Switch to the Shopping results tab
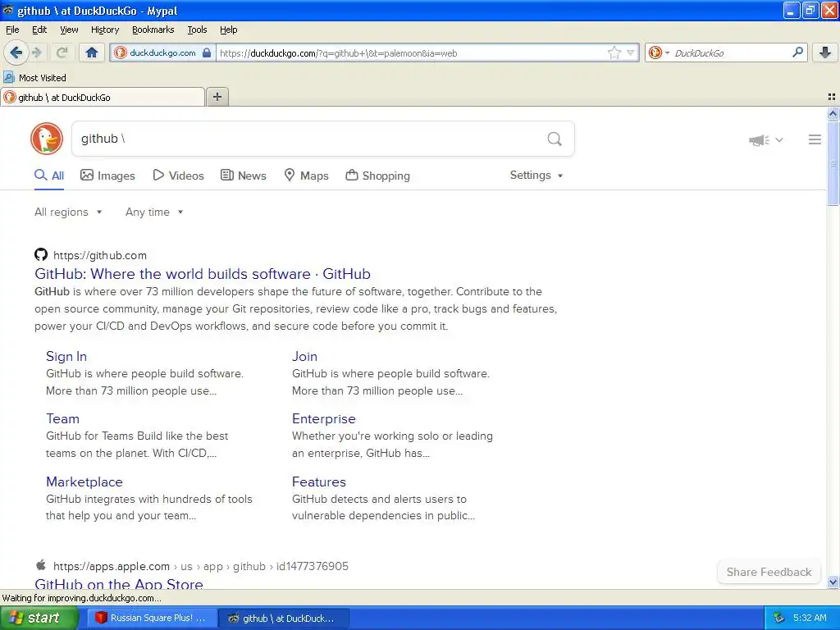 (x=377, y=176)
